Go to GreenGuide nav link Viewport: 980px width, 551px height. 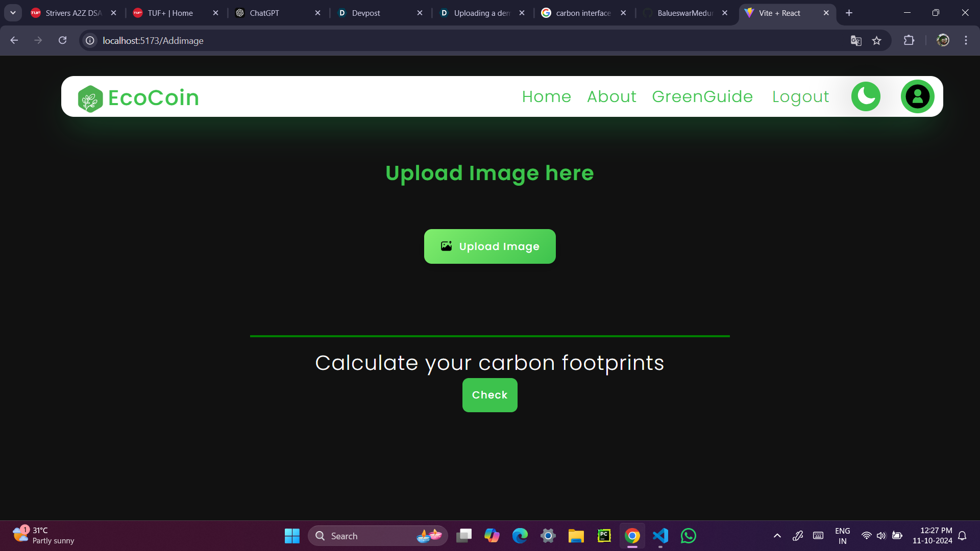[x=702, y=96]
